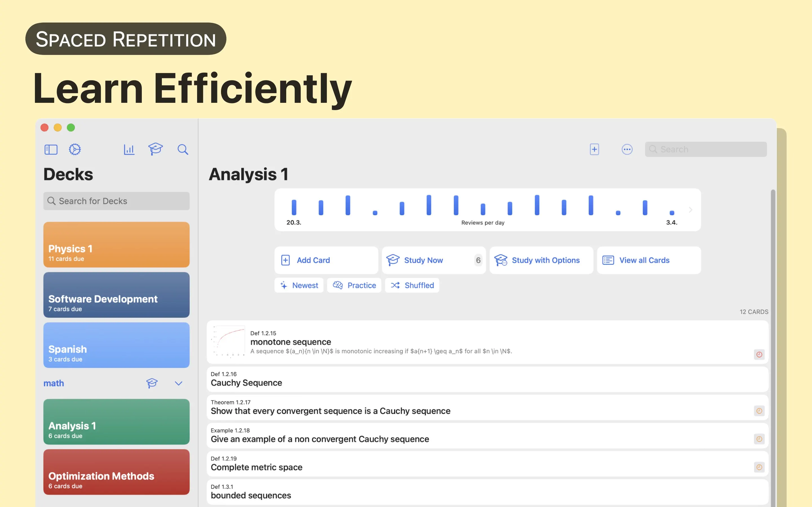Open the Physics 1 deck
Screen dimensions: 812x507
coord(116,244)
